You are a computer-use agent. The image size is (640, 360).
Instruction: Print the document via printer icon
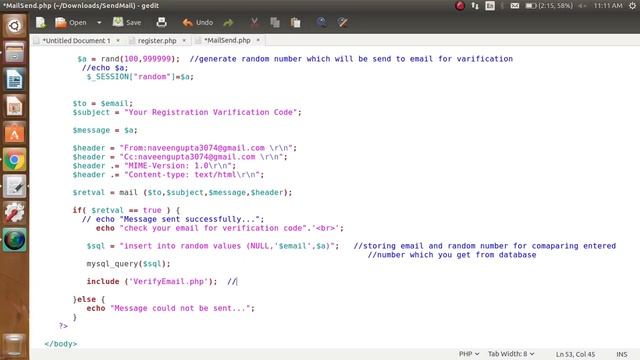coord(162,22)
